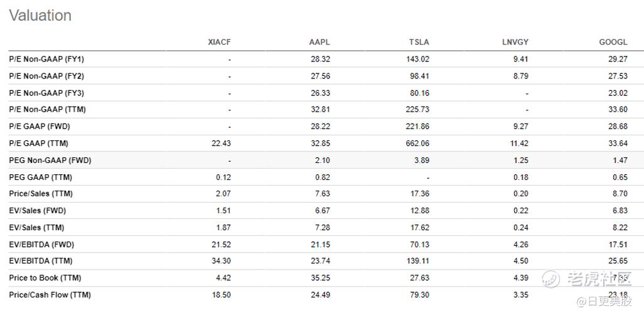
Task: Select the AAPL column header
Action: click(x=319, y=42)
